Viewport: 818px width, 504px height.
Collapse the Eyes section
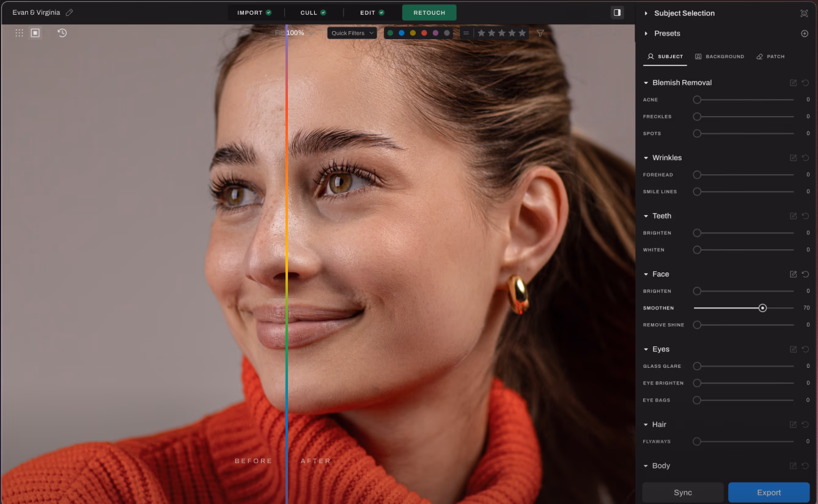point(646,349)
